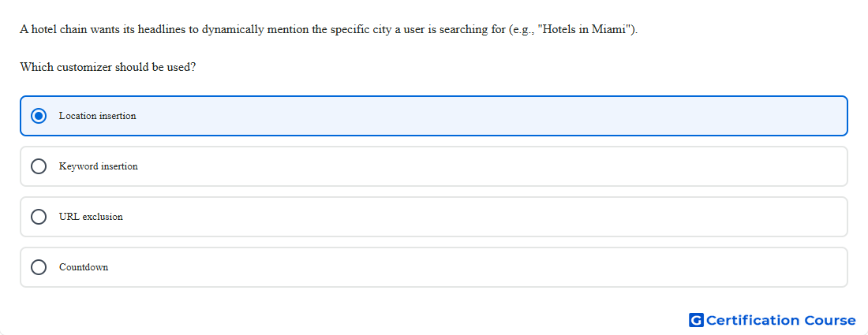Select the Location insertion radio button

pos(39,116)
